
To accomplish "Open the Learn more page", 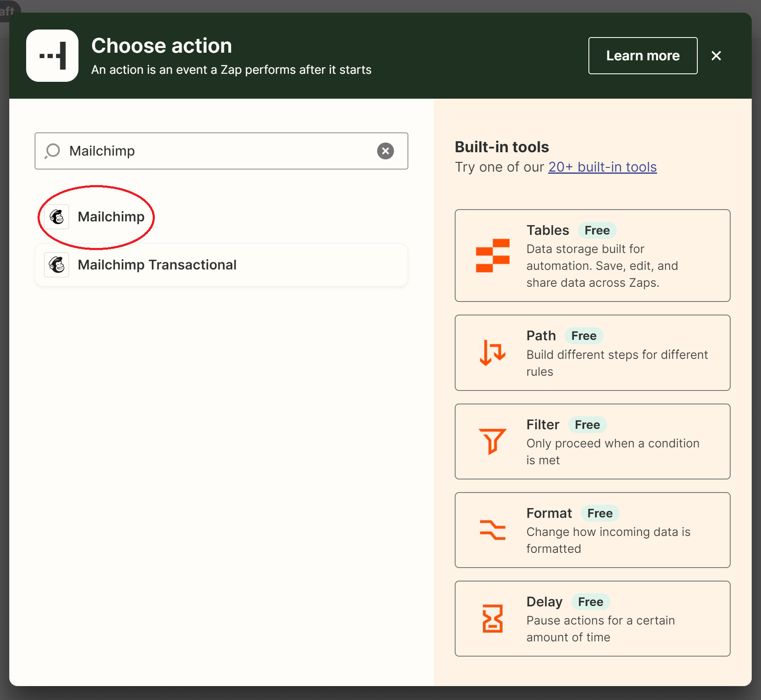I will (x=642, y=56).
